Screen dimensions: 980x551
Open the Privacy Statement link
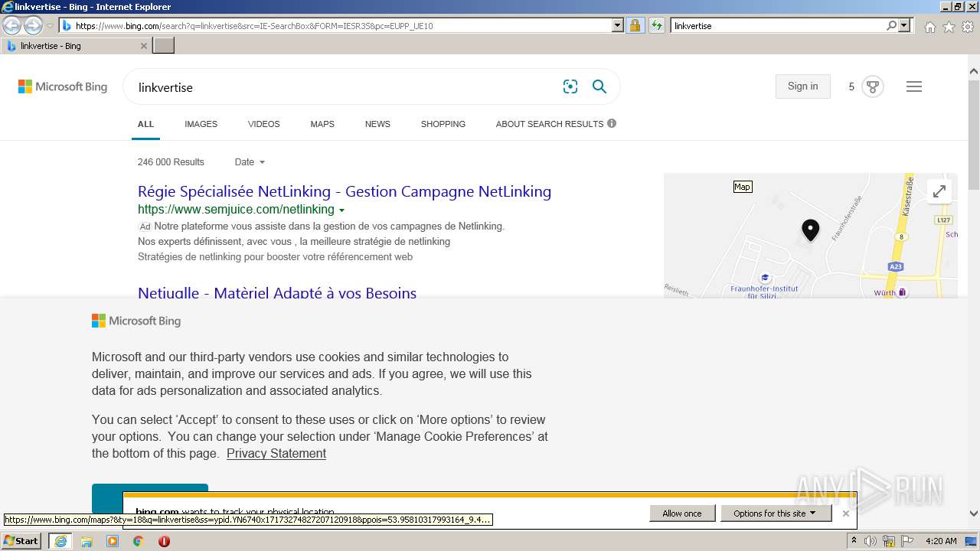pyautogui.click(x=276, y=453)
